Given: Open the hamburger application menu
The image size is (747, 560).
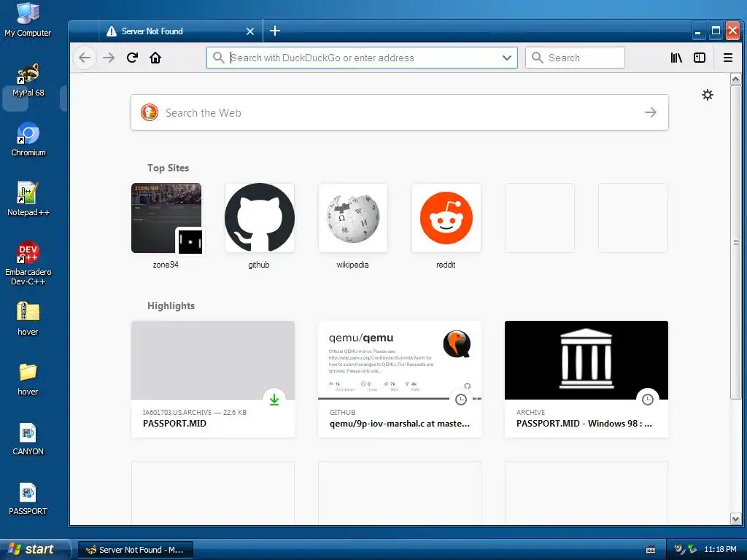Looking at the screenshot, I should [x=728, y=58].
